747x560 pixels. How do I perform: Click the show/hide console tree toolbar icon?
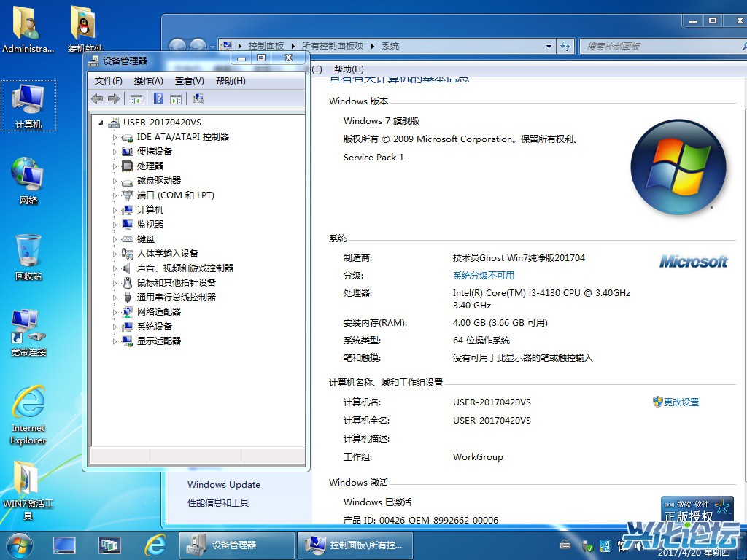click(x=136, y=99)
